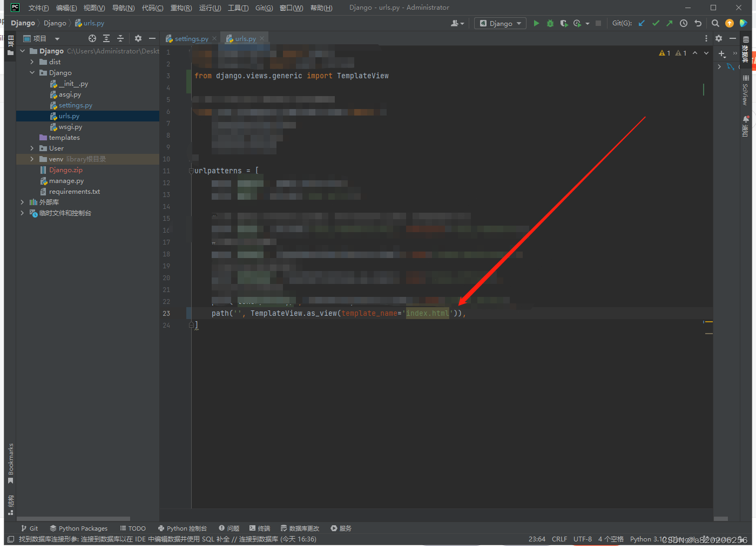Image resolution: width=756 pixels, height=549 pixels.
Task: Select opened file using the crosshair icon
Action: 92,38
